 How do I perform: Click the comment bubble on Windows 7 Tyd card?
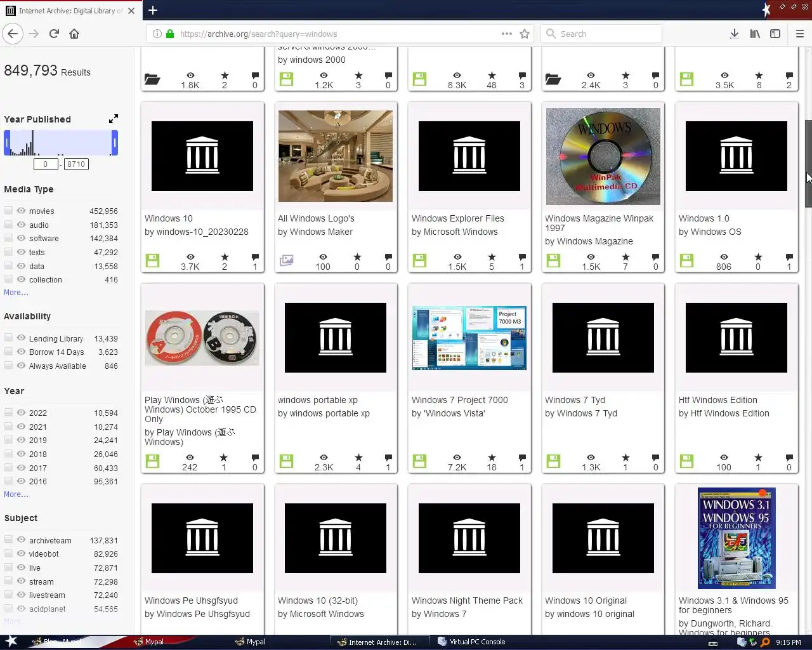tap(655, 458)
